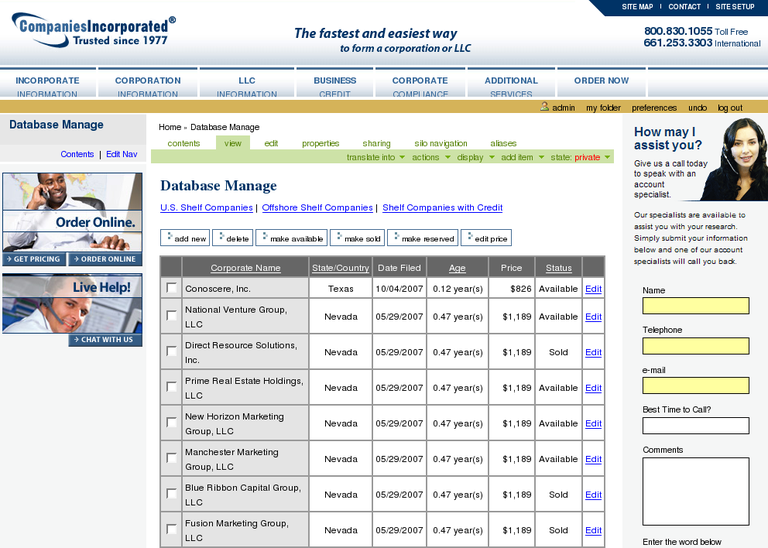Open INCORPORATE INFORMATION menu
768x548 pixels.
pos(48,84)
